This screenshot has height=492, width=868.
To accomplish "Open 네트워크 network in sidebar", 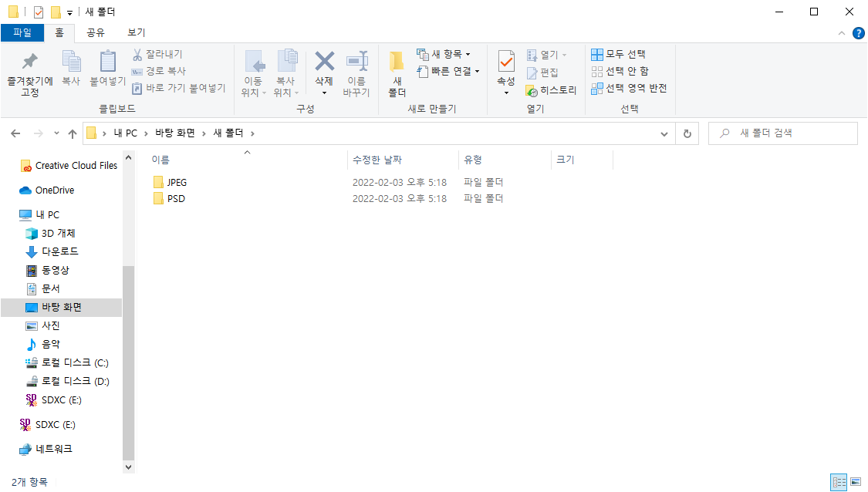I will coord(46,450).
